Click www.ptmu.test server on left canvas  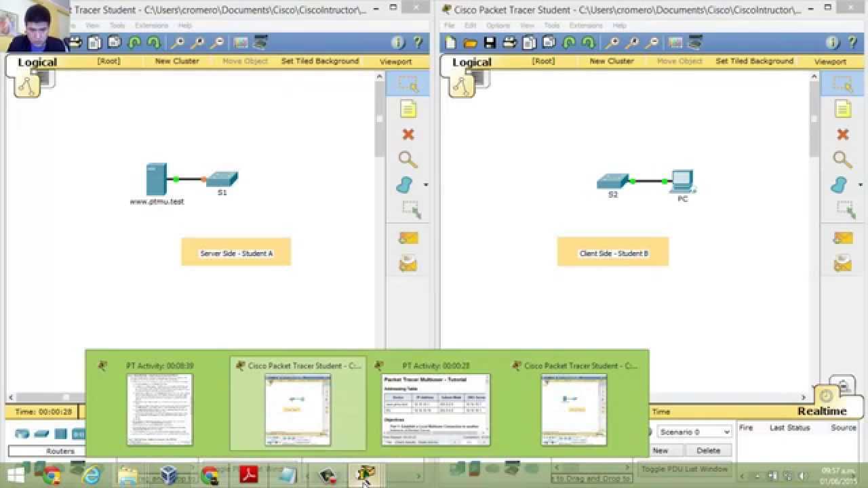[156, 180]
